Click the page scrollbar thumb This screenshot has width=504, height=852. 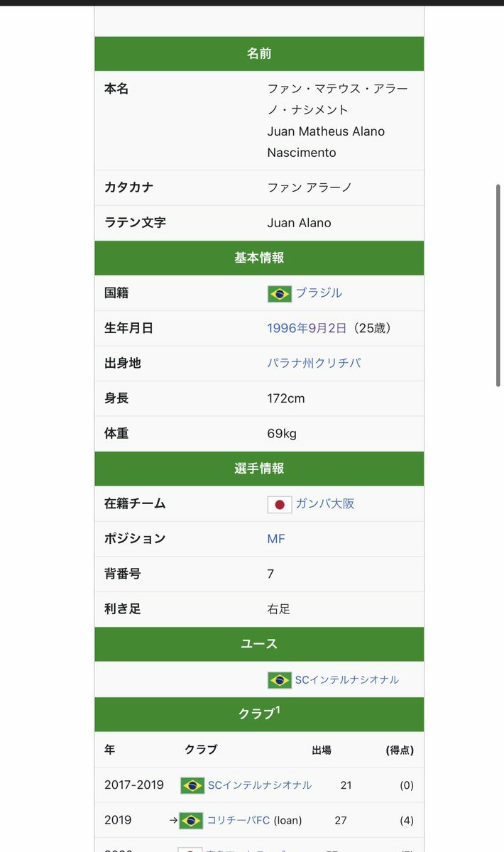click(498, 285)
